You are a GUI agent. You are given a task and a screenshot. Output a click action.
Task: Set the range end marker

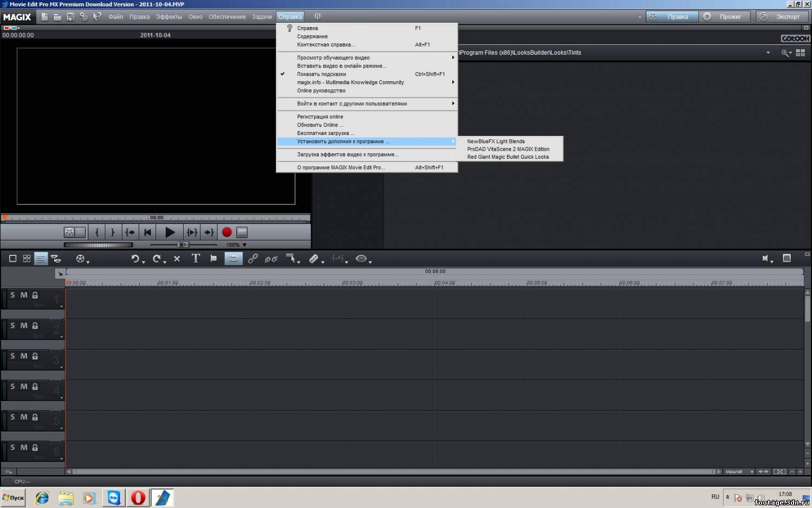point(113,232)
